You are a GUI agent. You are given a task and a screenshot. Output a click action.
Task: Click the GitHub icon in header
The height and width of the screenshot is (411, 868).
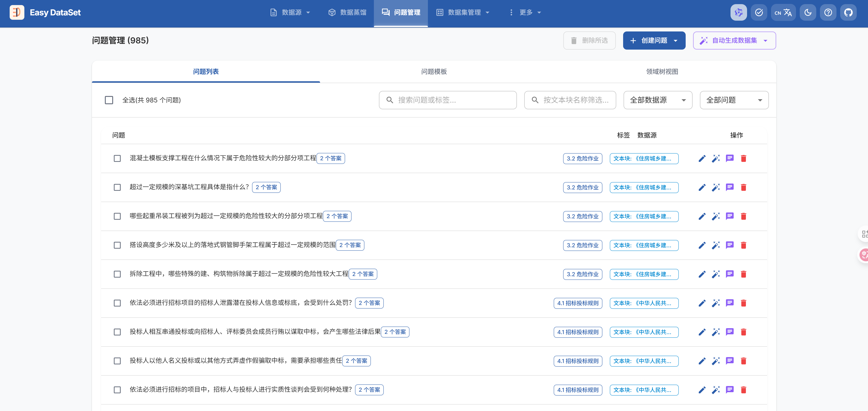[x=848, y=12]
